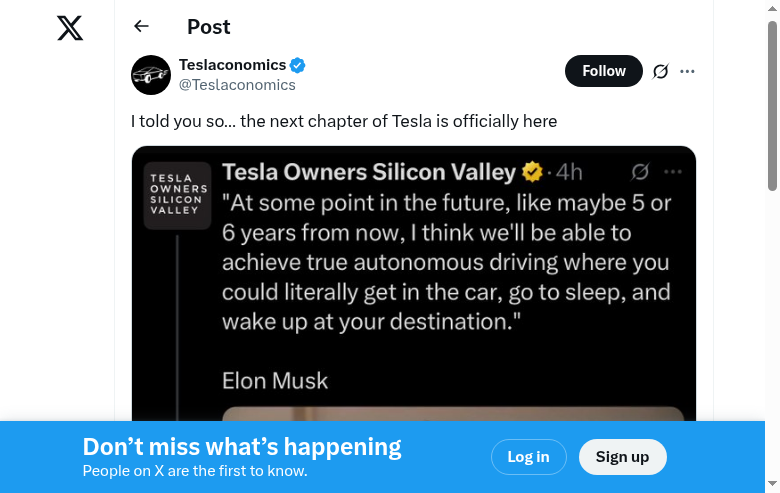Click the gold verified badge in quoted post
This screenshot has width=780, height=493.
[x=533, y=171]
